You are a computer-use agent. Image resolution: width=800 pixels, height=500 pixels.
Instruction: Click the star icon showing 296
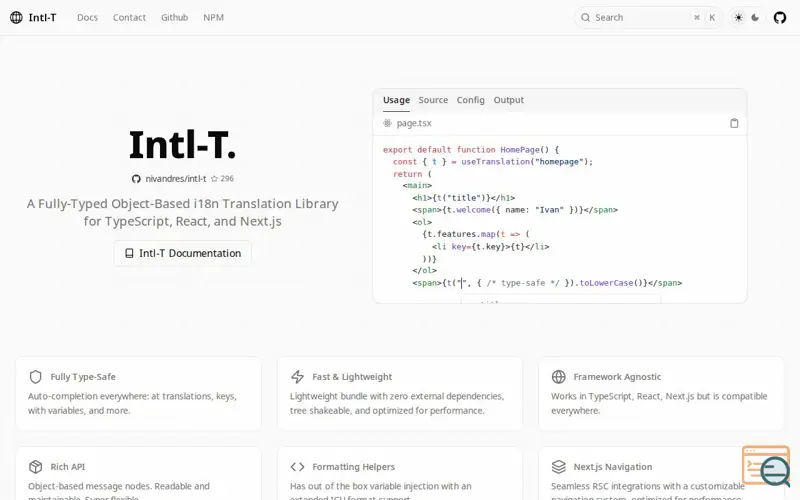[x=214, y=179]
